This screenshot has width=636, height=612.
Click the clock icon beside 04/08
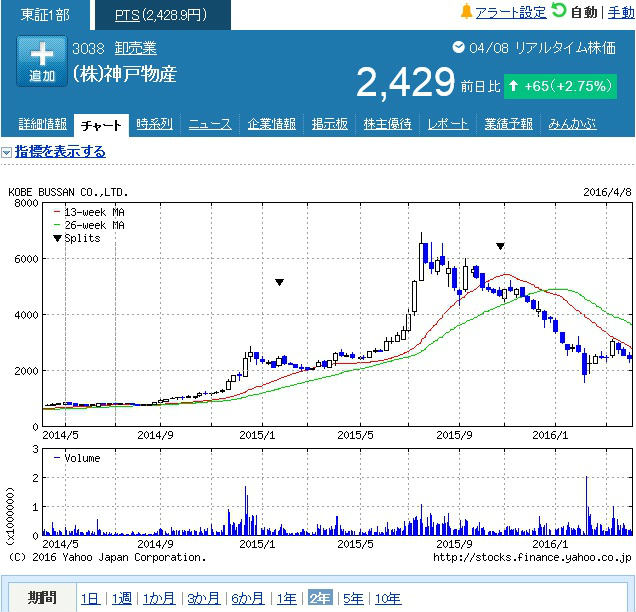tap(458, 47)
